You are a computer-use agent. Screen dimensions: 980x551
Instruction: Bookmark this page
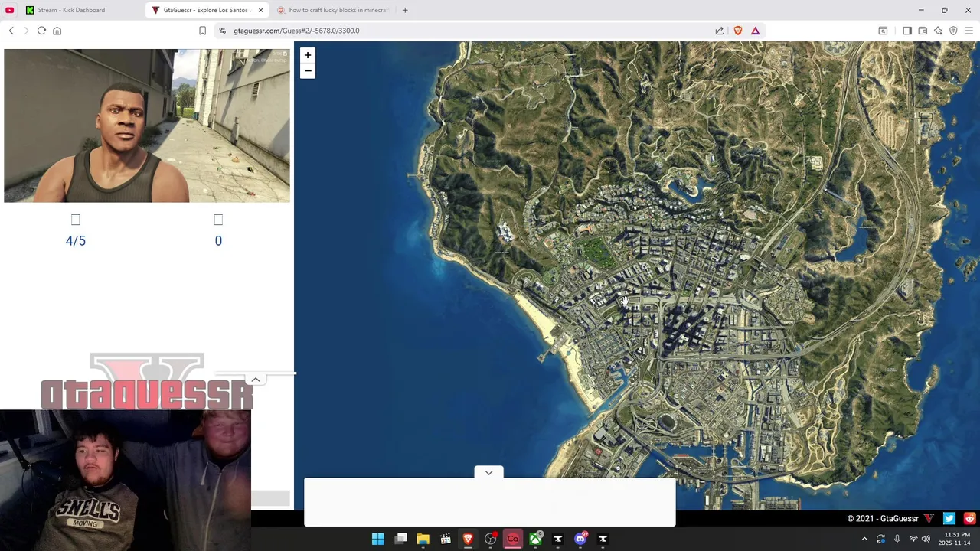point(202,31)
